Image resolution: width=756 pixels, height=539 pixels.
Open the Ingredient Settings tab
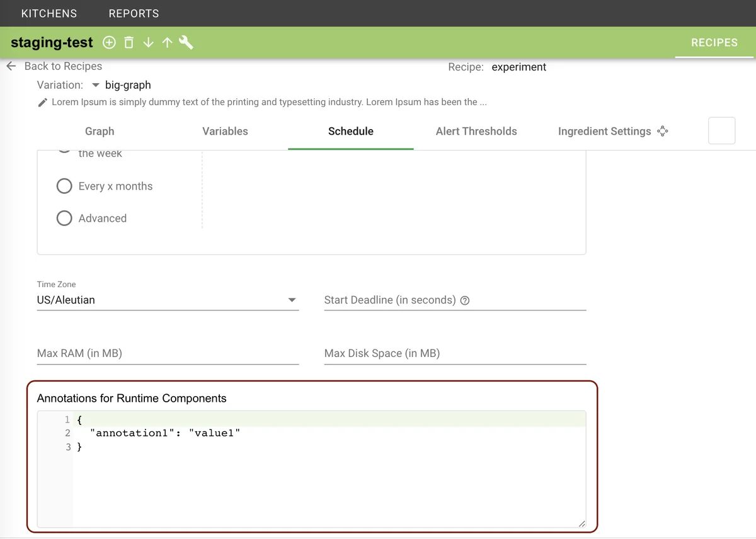604,132
